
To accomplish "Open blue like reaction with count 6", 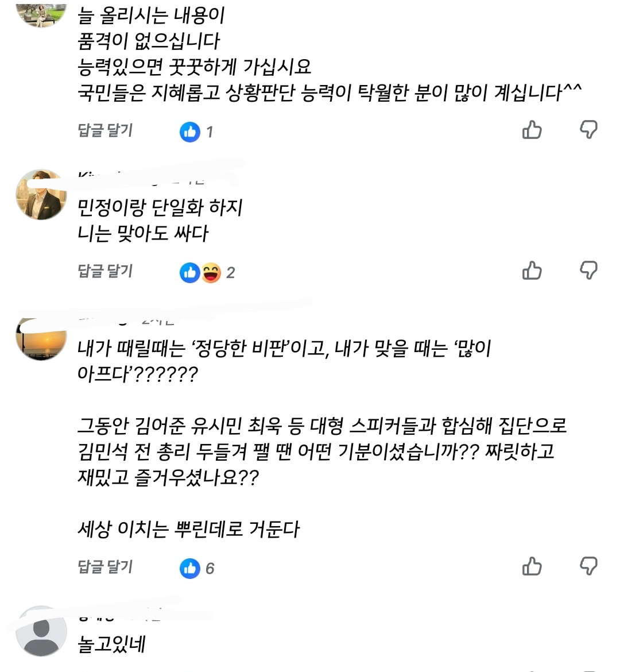I will point(190,568).
